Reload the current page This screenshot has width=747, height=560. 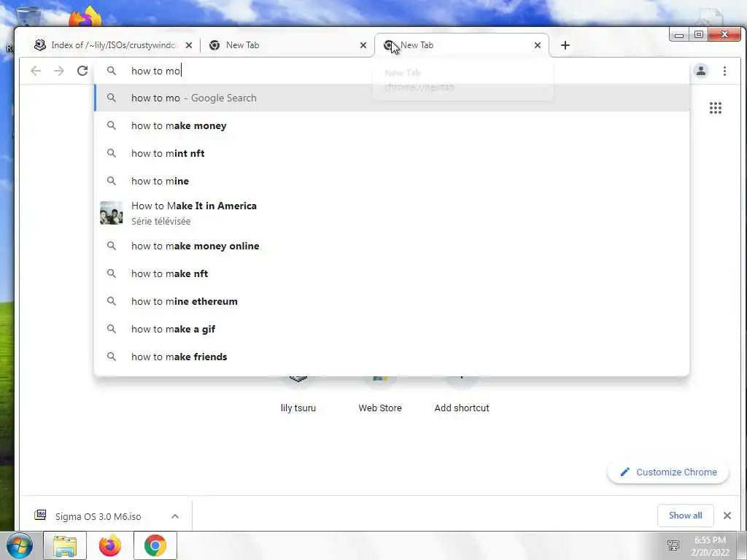point(82,71)
